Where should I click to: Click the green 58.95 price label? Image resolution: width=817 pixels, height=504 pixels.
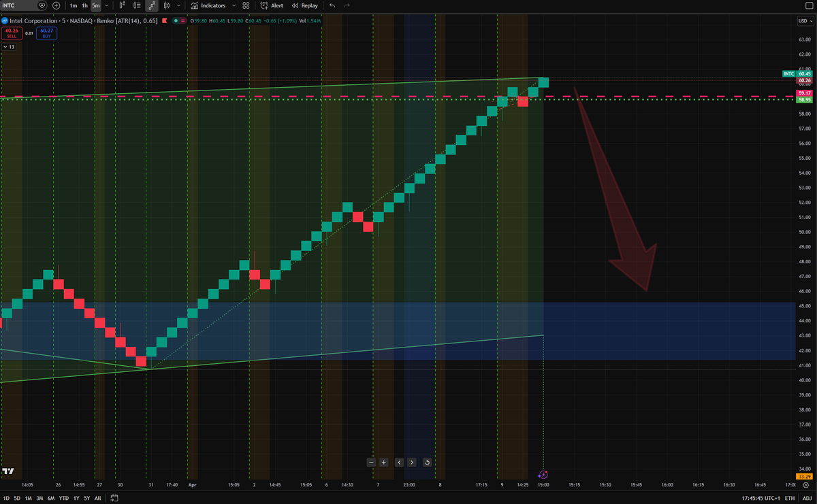pyautogui.click(x=805, y=99)
